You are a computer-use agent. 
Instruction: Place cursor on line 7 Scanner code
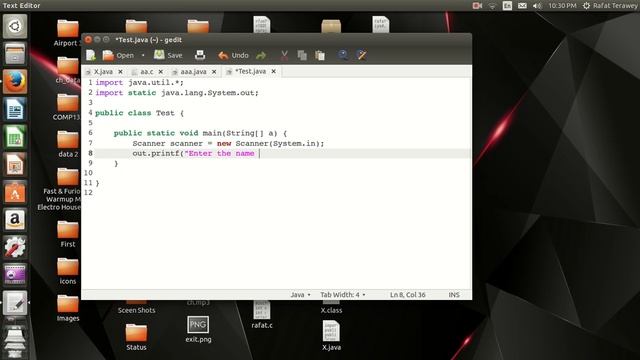[x=228, y=143]
